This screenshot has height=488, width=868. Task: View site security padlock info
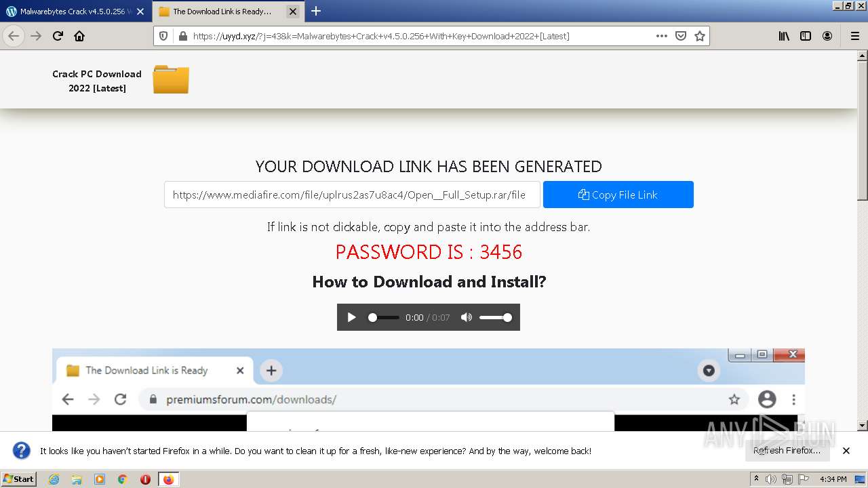pyautogui.click(x=182, y=36)
